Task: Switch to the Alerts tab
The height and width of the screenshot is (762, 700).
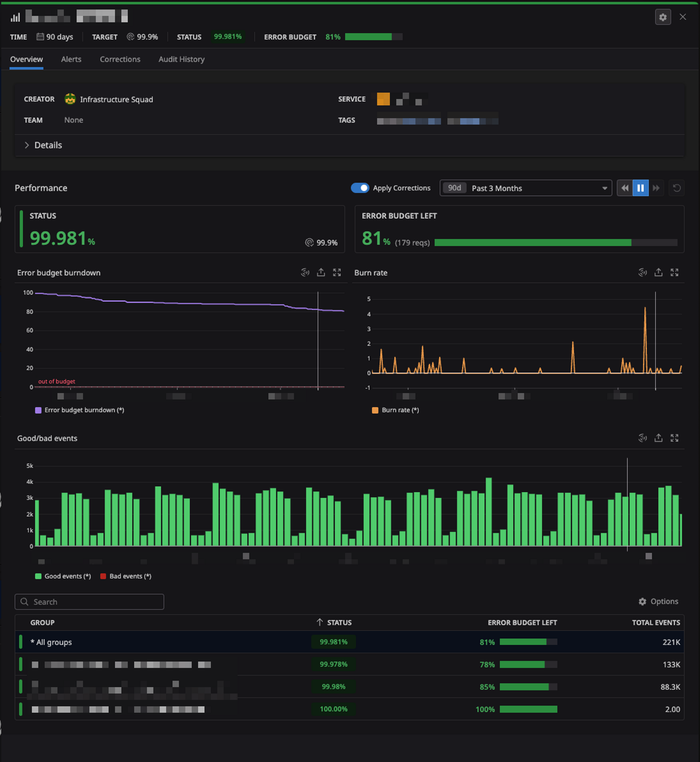Action: click(71, 59)
